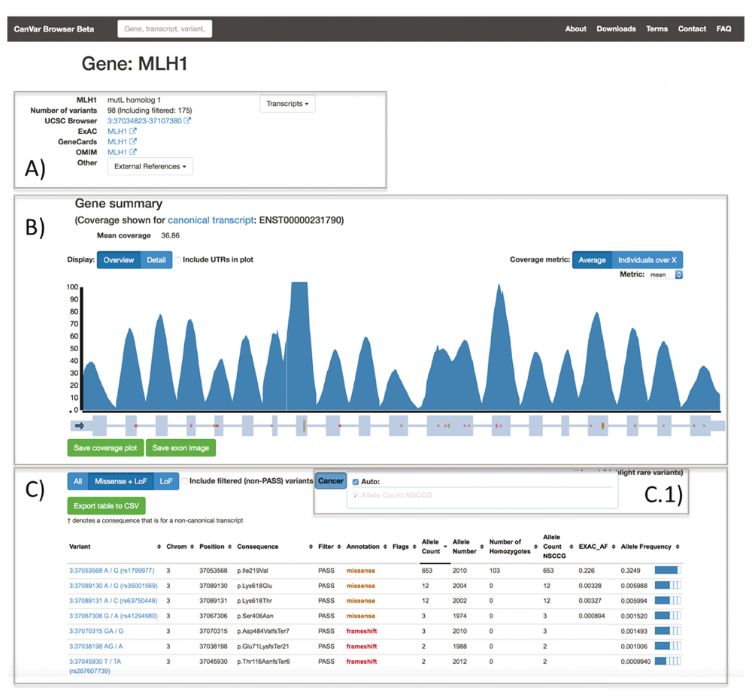Click the EXAC_AF value 0.000894
752x700 pixels.
[x=592, y=616]
